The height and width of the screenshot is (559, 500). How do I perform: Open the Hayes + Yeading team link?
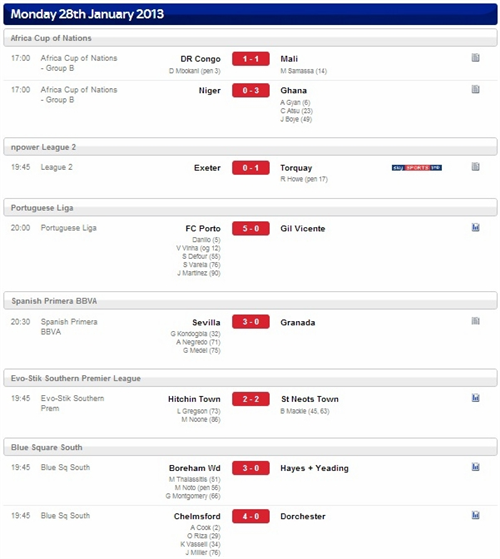coord(314,468)
